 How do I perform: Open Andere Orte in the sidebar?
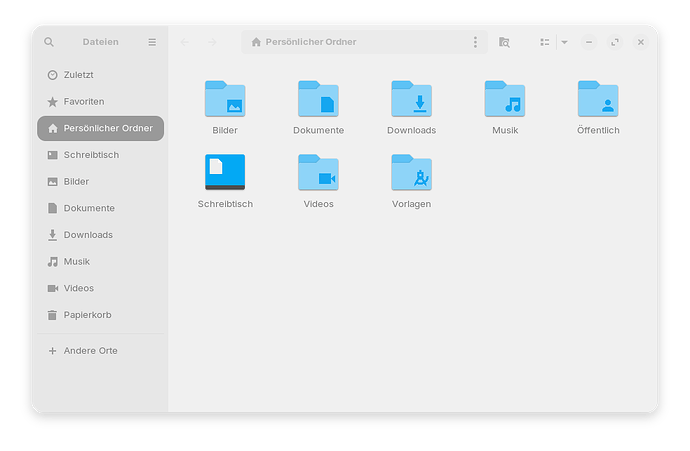(100, 351)
